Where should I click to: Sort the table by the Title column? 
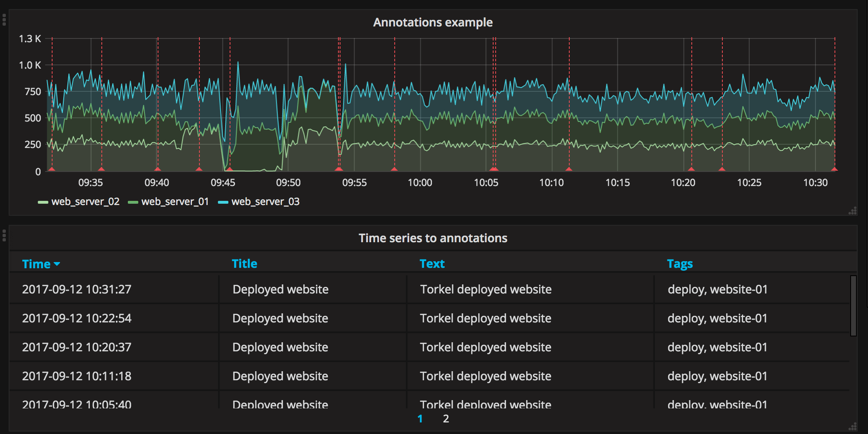[x=244, y=264]
